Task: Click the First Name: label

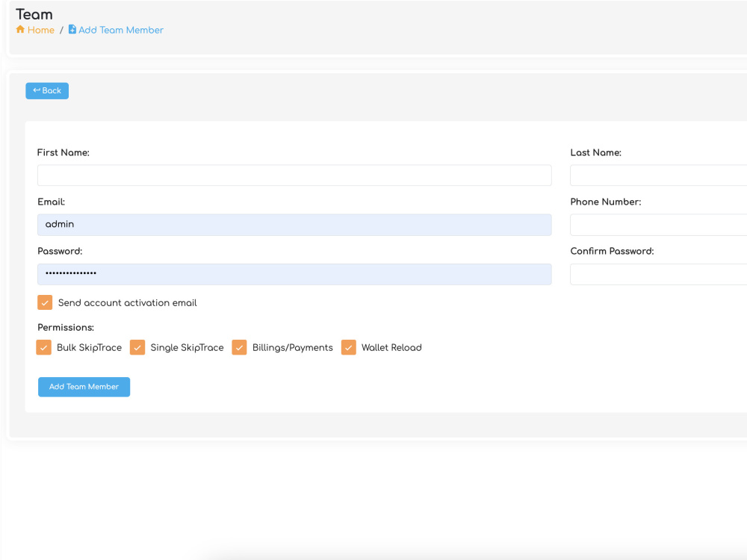Action: point(63,152)
